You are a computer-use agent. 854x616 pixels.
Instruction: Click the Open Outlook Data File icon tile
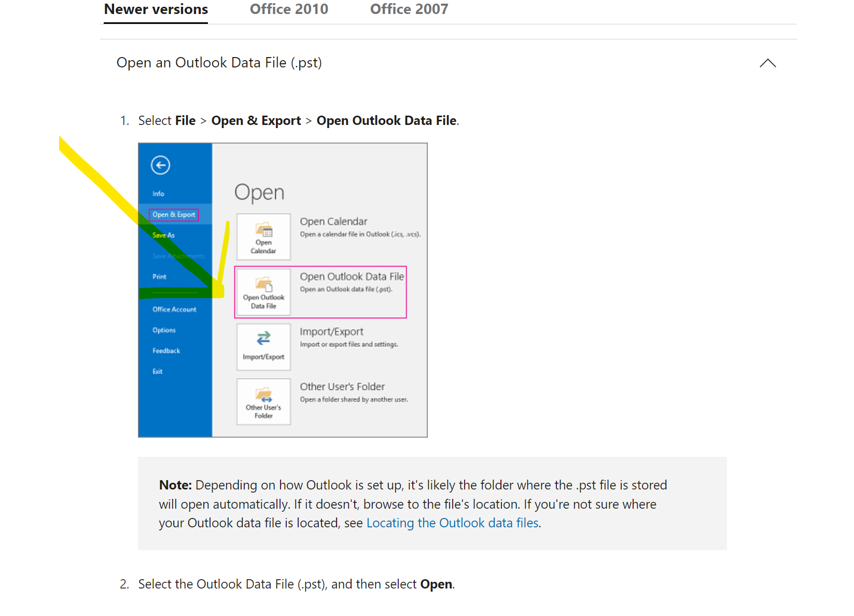click(x=263, y=292)
